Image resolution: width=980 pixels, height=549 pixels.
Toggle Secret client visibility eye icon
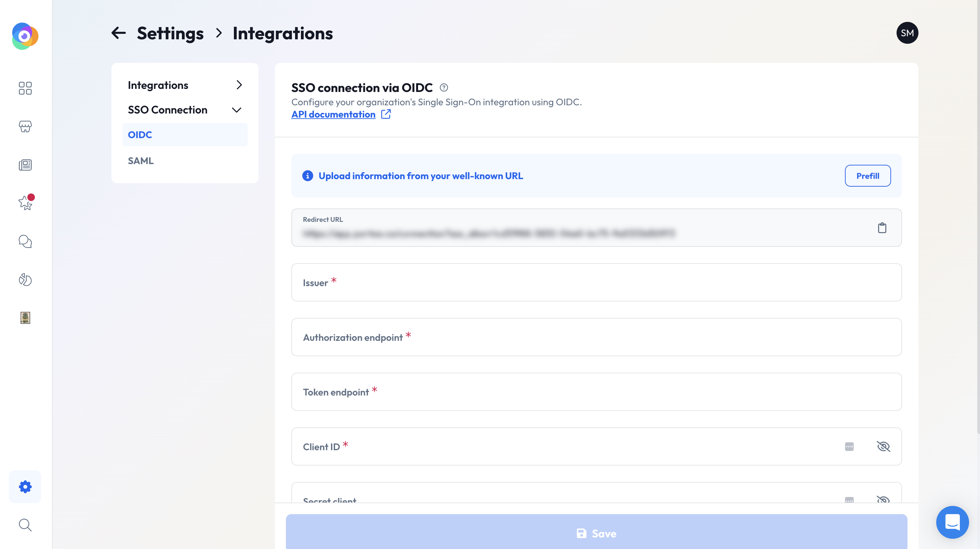[883, 499]
